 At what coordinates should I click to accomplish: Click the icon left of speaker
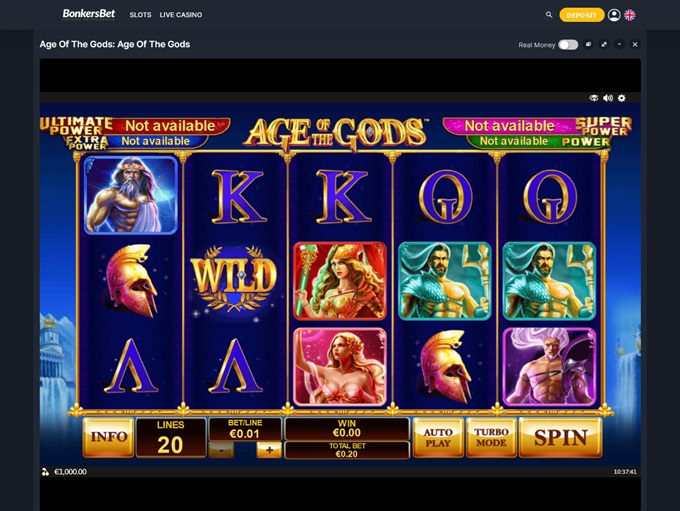pos(594,98)
